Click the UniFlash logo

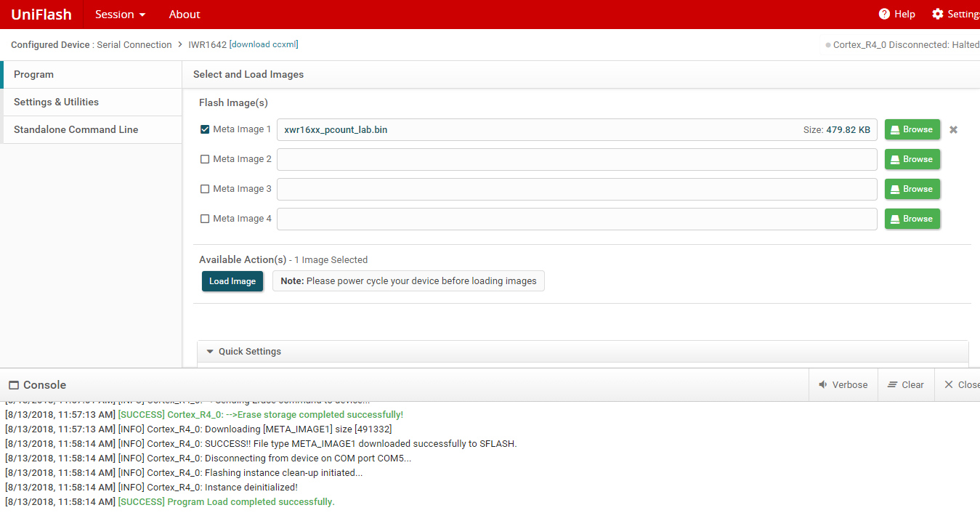tap(41, 15)
